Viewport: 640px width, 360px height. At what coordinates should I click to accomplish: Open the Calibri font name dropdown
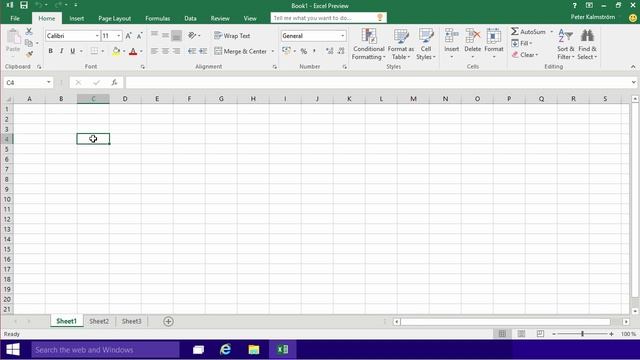pyautogui.click(x=97, y=36)
